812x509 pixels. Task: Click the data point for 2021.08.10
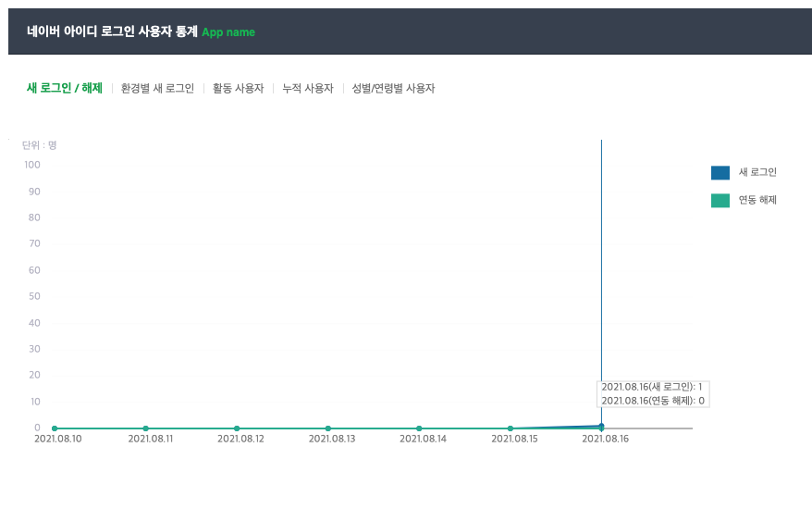55,428
